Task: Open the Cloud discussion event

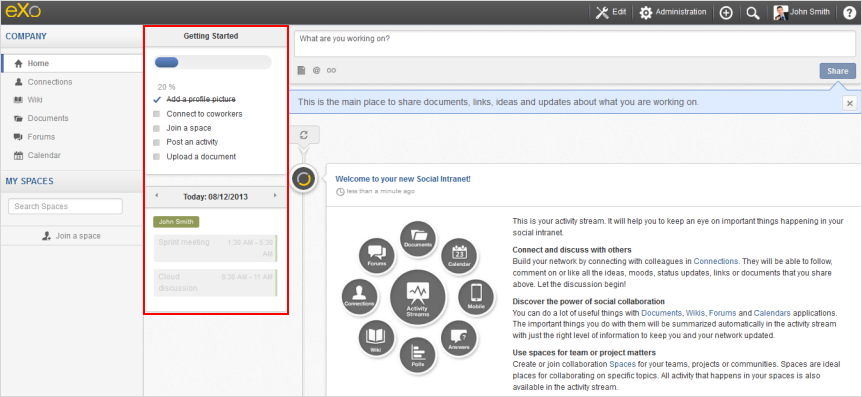Action: pyautogui.click(x=216, y=282)
